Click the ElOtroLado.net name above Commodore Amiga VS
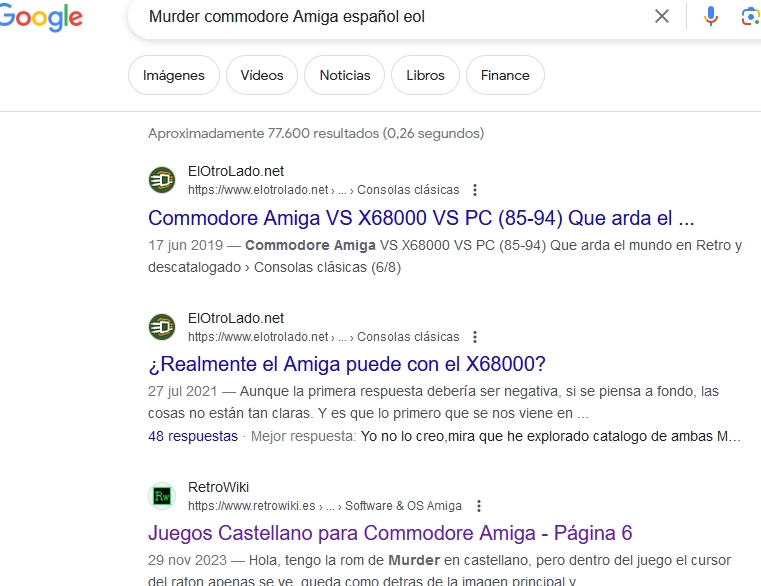 coord(235,171)
